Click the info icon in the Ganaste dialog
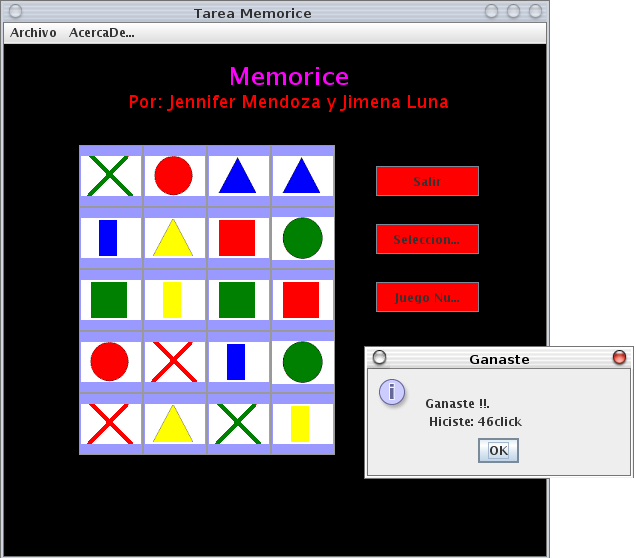The width and height of the screenshot is (636, 558). tap(392, 392)
